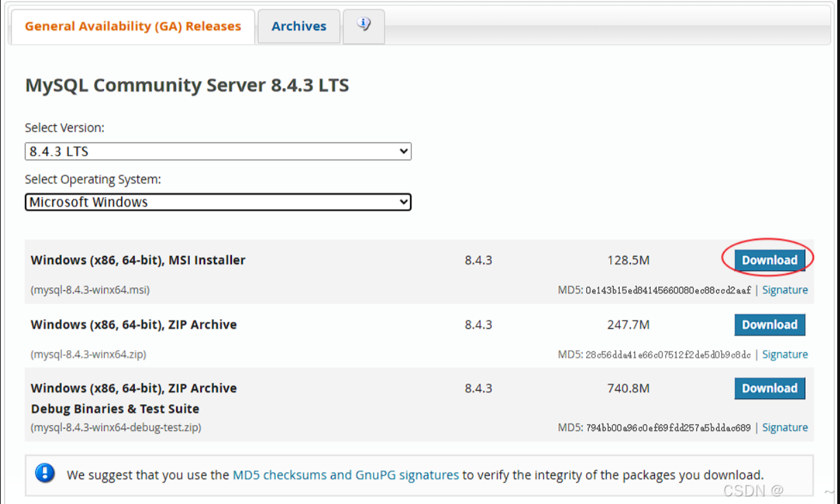Viewport: 840px width, 504px height.
Task: Follow the MD5 checksums and GnuPG signatures link
Action: (x=346, y=474)
